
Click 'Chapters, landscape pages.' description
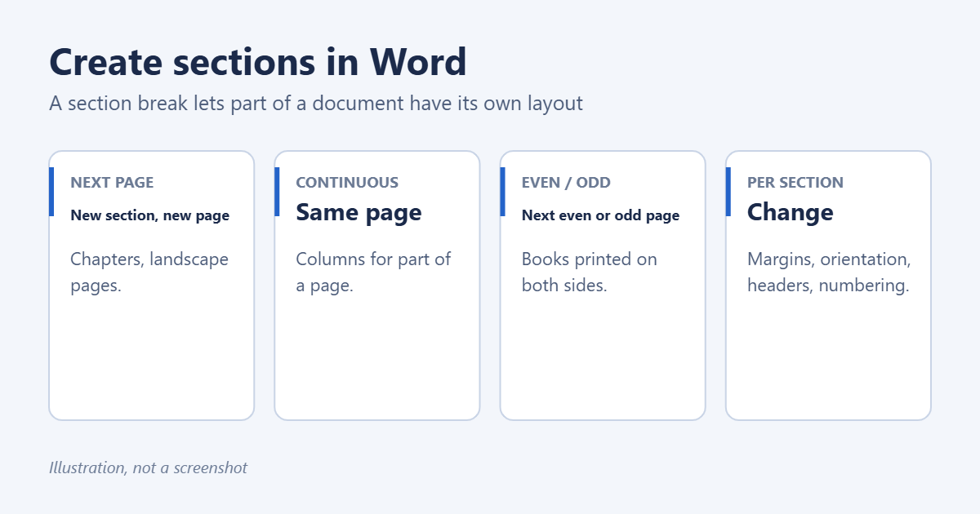(149, 273)
